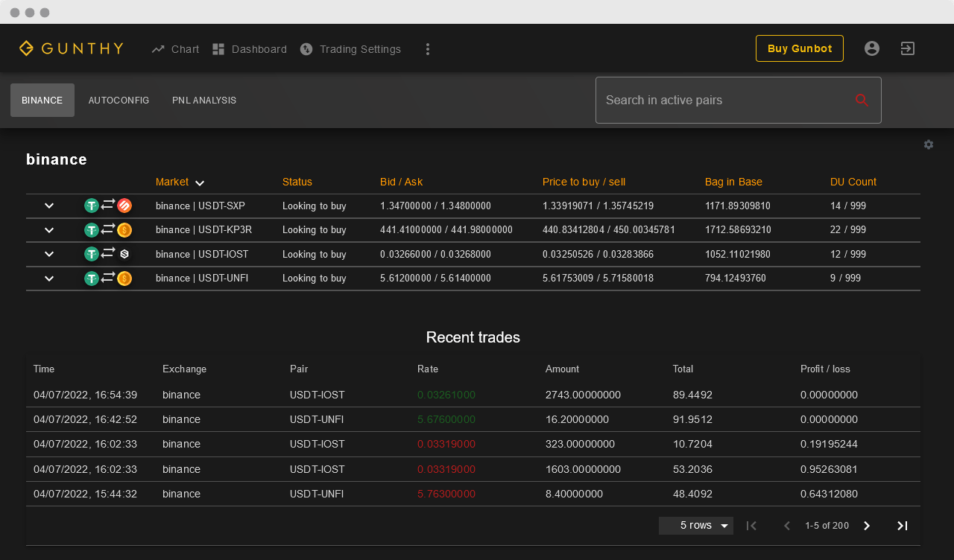
Task: Click the Bag in Base column header
Action: 733,182
